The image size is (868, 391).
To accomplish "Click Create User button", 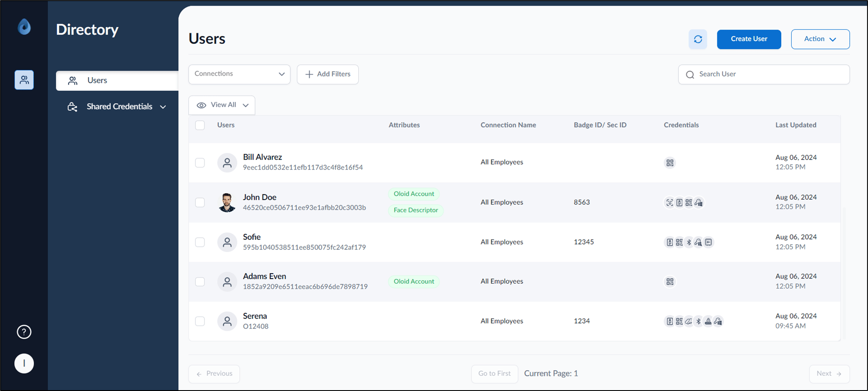I will (749, 39).
